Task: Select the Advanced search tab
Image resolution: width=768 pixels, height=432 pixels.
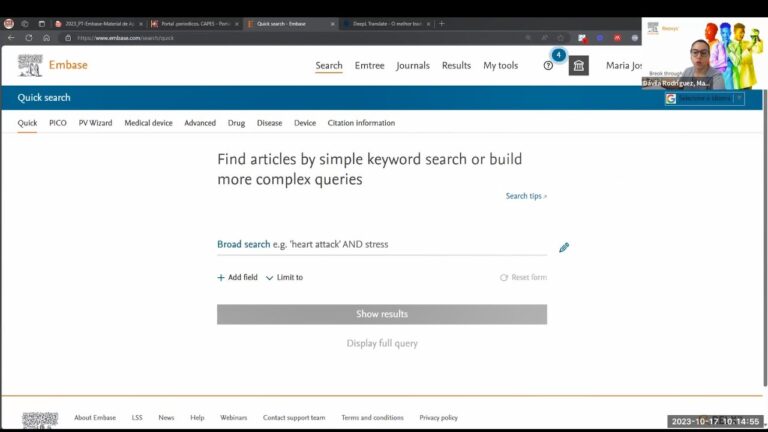Action: (200, 123)
